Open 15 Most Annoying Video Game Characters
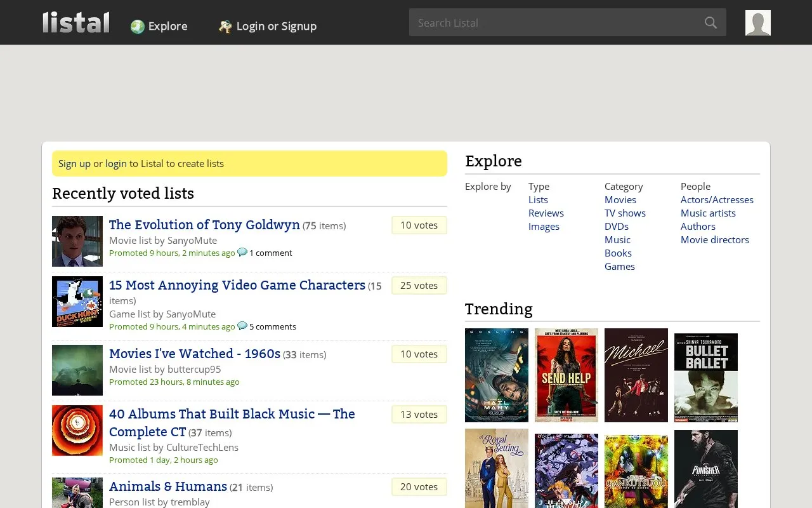The width and height of the screenshot is (812, 508). [x=237, y=285]
